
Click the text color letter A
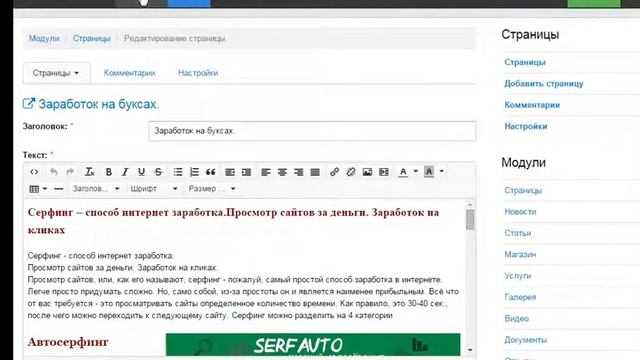coord(403,172)
